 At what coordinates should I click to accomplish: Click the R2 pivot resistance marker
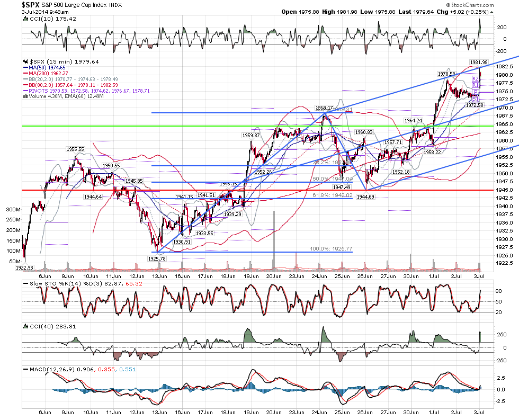point(476,79)
